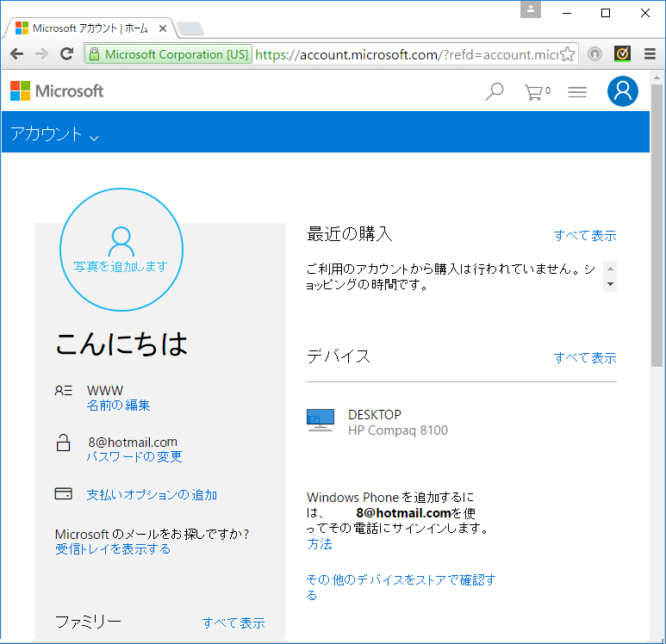Open the Microsoft site hamburger menu
The image size is (666, 644).
click(577, 92)
